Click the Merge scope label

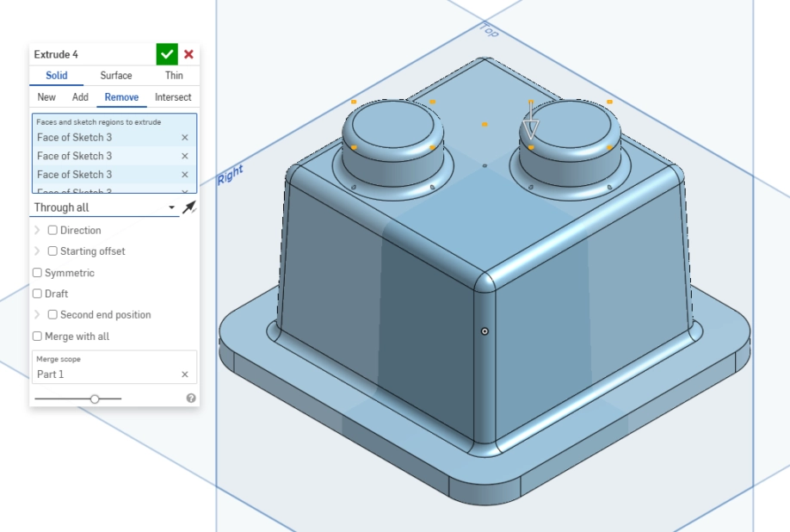point(59,359)
